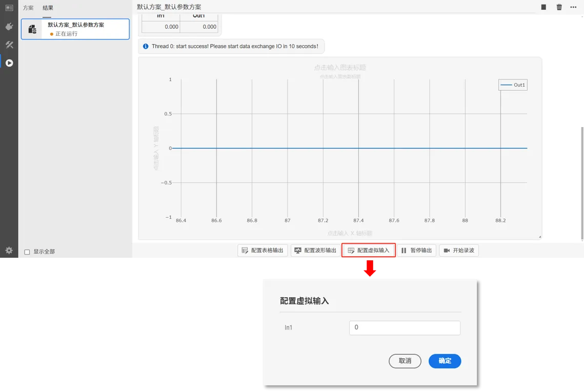Image resolution: width=584 pixels, height=392 pixels.
Task: Click 配置虚拟输入 button
Action: point(368,251)
